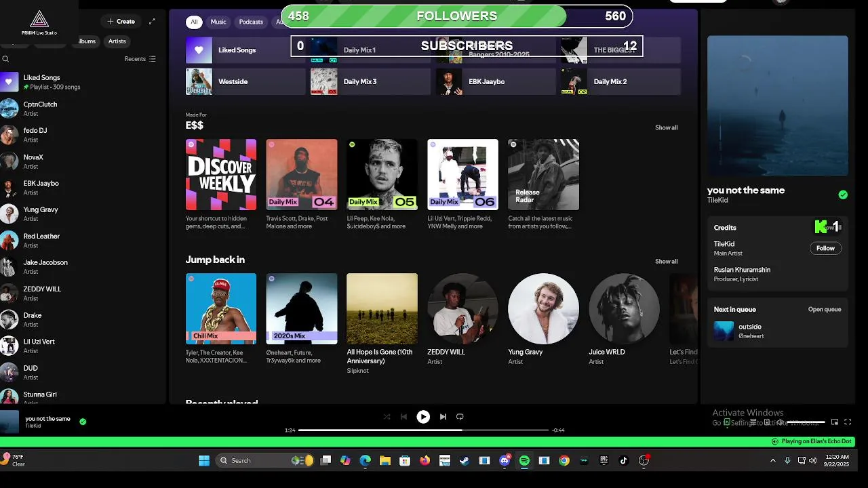Open Lil Uzi Vert in the library sidebar
Screen dimensions: 868x488
(x=81, y=346)
